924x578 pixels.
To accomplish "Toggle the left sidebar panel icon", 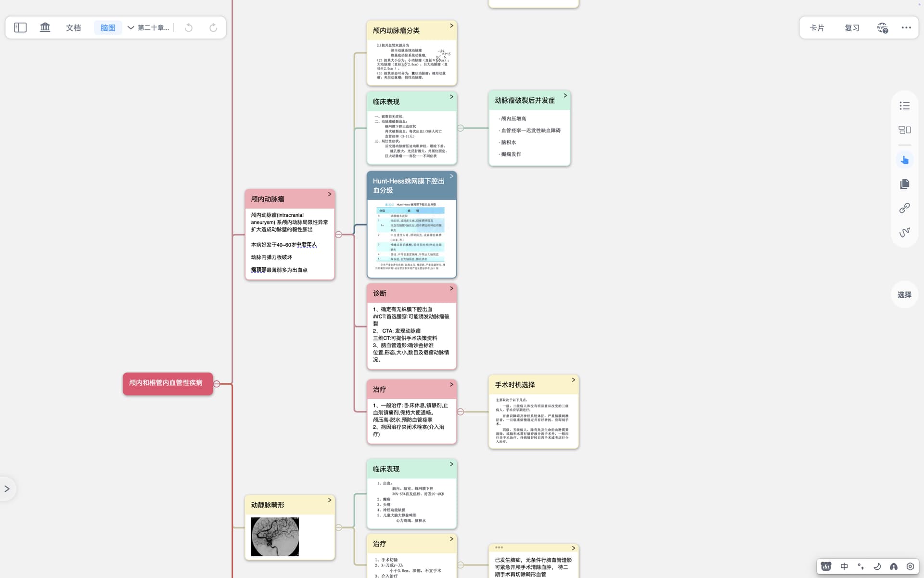I will pos(20,27).
